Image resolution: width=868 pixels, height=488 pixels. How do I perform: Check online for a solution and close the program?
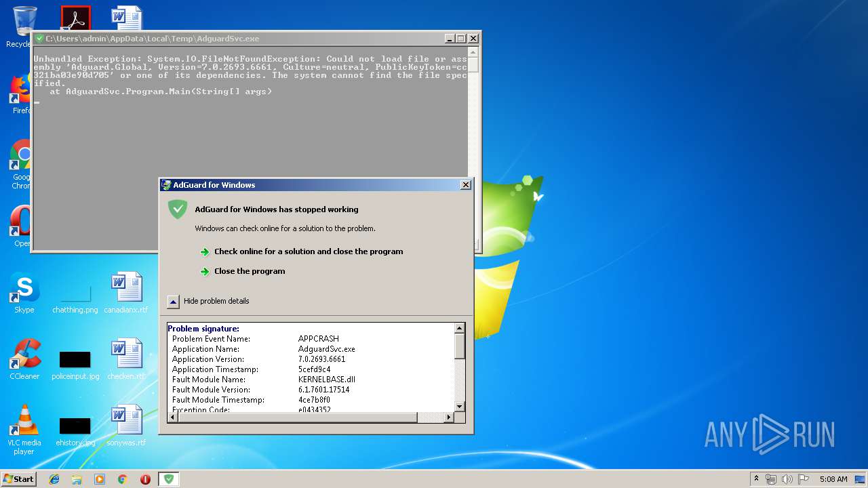coord(309,251)
